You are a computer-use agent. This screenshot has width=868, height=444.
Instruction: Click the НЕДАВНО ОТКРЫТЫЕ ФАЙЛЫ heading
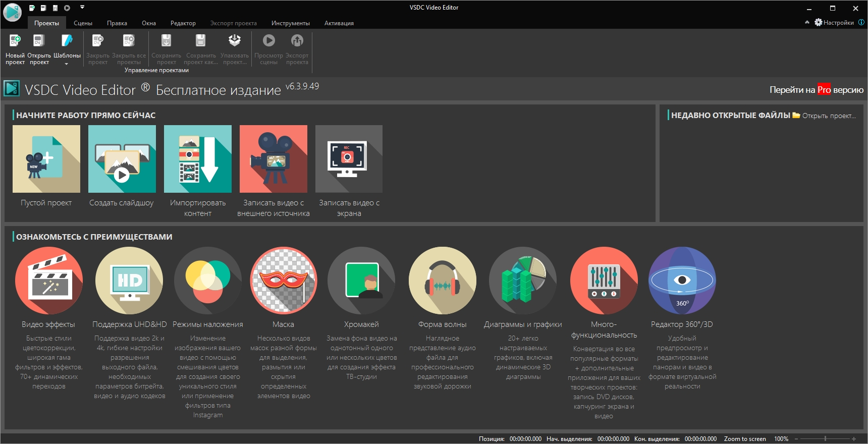pos(731,116)
